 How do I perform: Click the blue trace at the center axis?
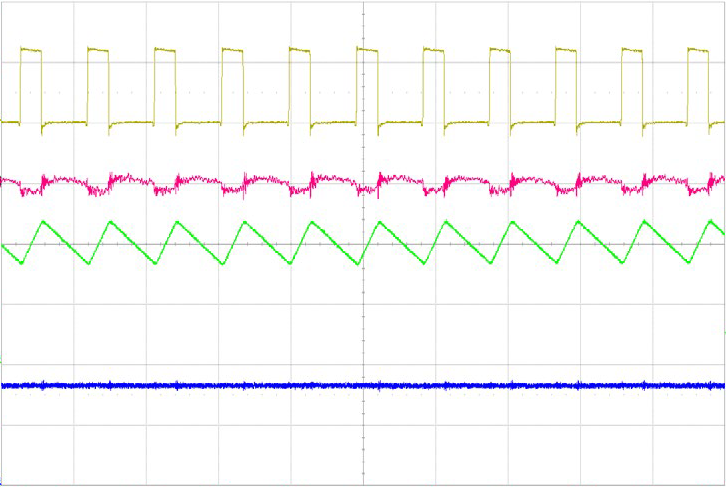point(363,385)
